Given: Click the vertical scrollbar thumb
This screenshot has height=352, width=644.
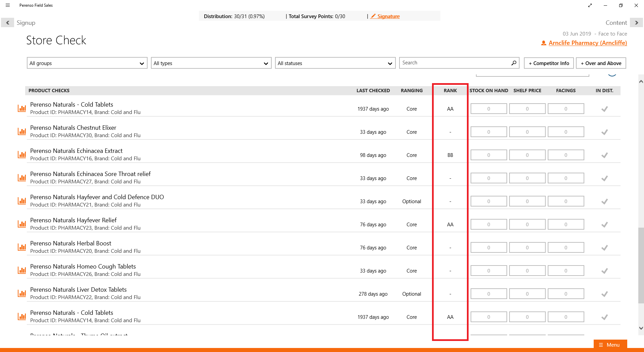Looking at the screenshot, I should (x=641, y=266).
